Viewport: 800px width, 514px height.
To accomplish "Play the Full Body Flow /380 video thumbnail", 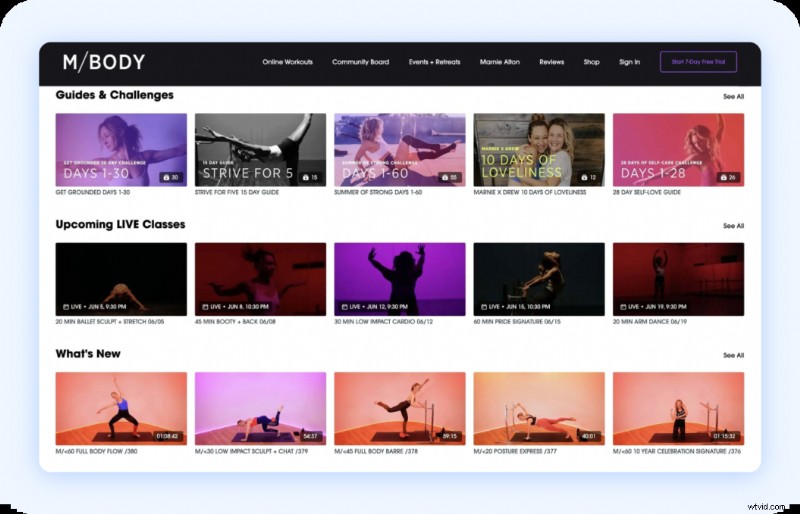I will [121, 408].
